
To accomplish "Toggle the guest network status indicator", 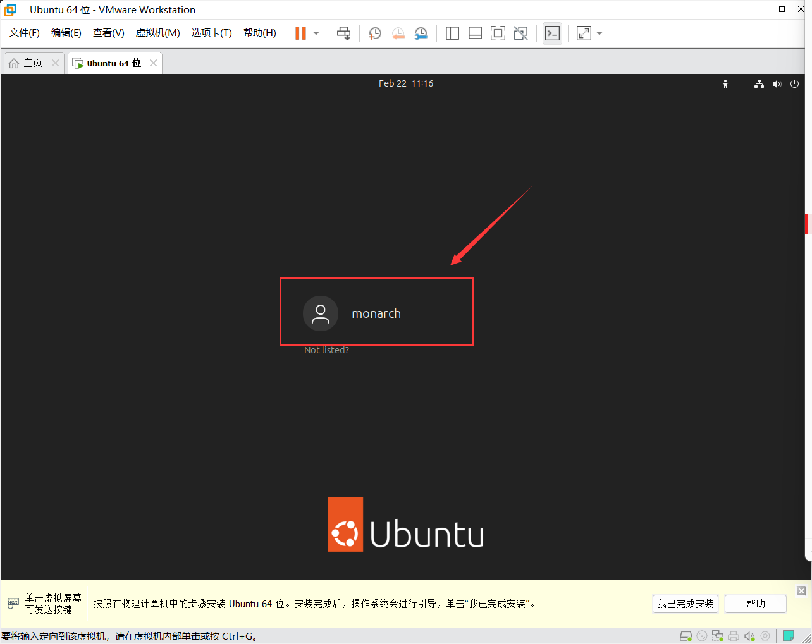I will 759,83.
